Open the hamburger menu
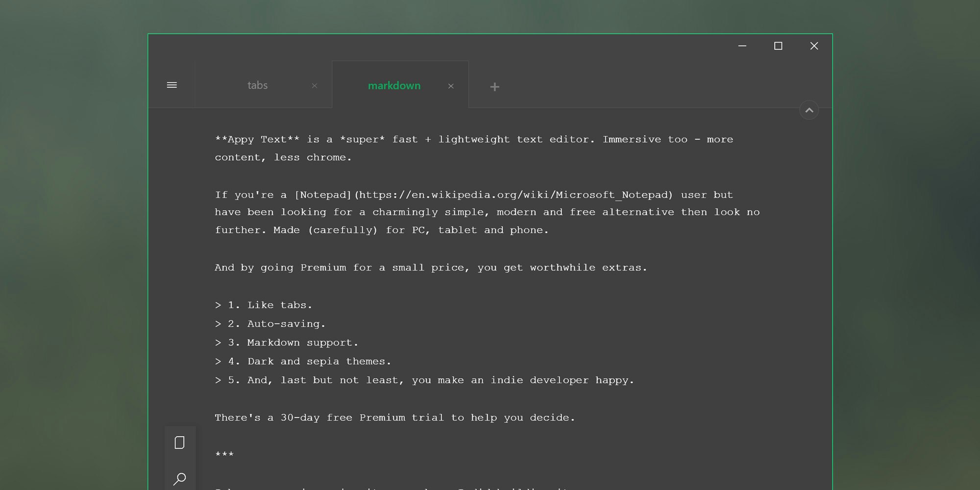The image size is (980, 490). [172, 84]
